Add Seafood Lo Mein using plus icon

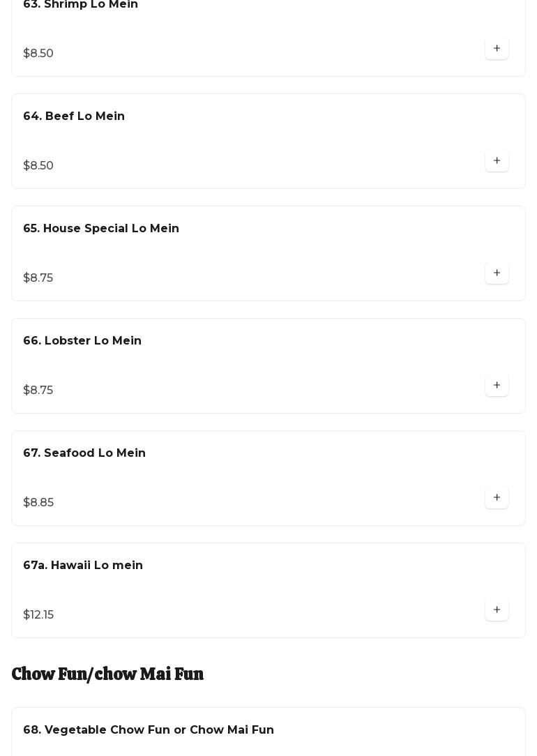click(x=497, y=497)
